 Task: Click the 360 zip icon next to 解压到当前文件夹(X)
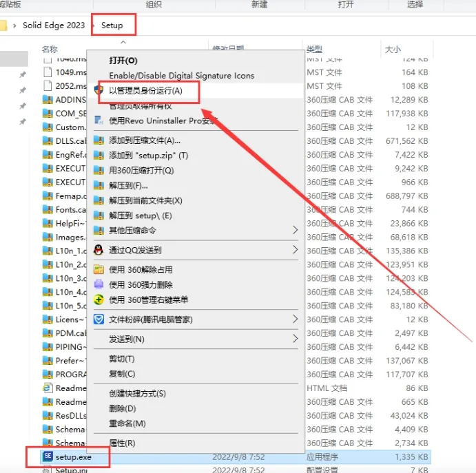coord(99,200)
